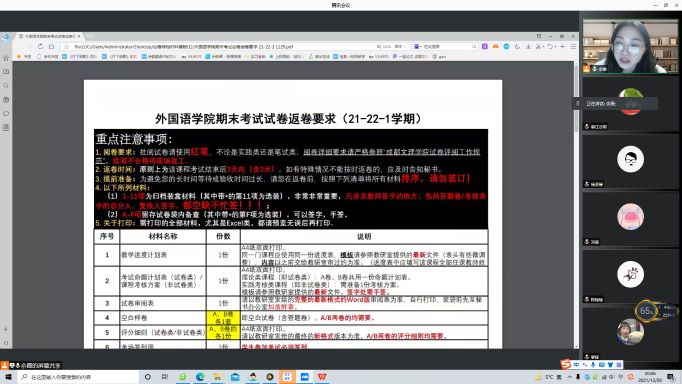This screenshot has width=682, height=384.
Task: Open Microsoft Edge from the taskbar
Action: click(x=200, y=377)
